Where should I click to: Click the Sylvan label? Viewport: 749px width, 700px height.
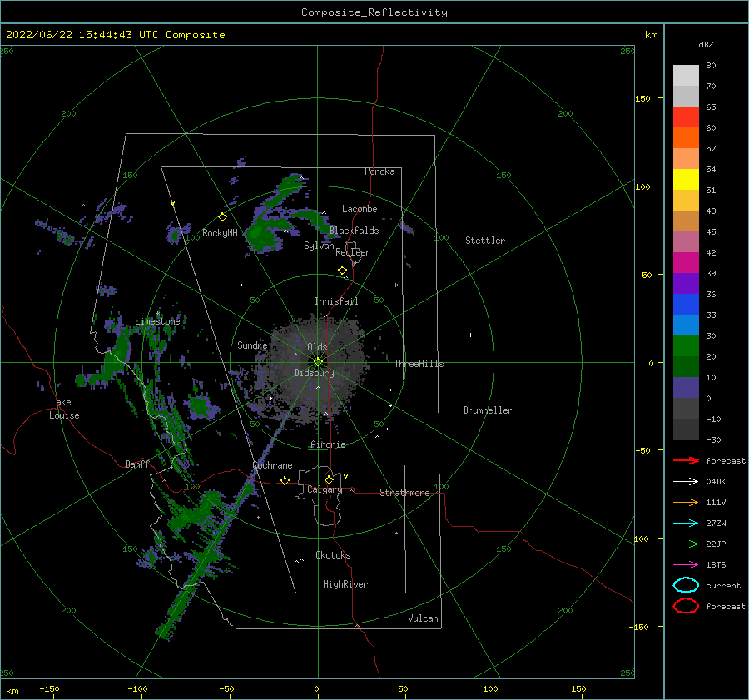point(319,246)
